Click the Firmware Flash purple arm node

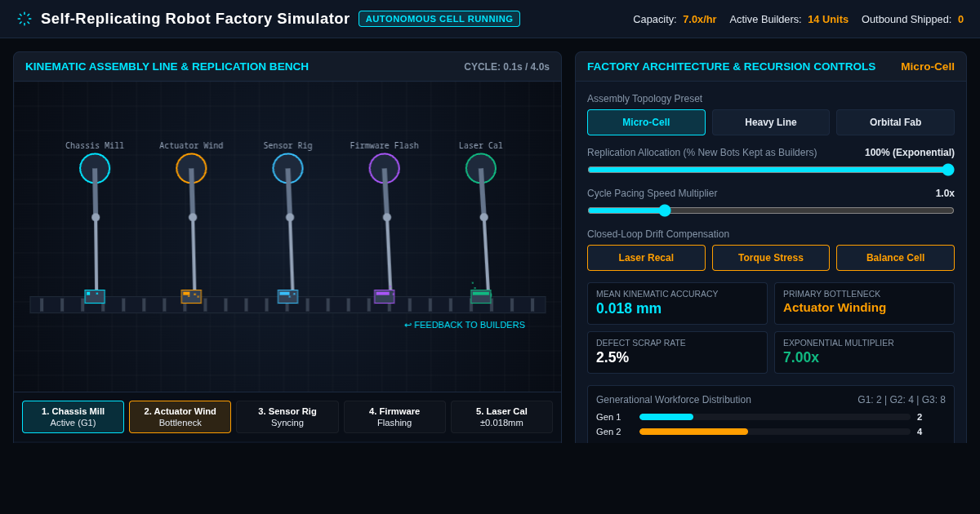384,168
